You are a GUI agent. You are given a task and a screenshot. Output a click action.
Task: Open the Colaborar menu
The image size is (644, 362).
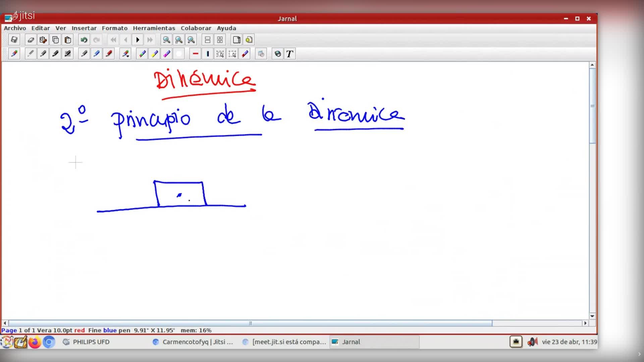[196, 28]
